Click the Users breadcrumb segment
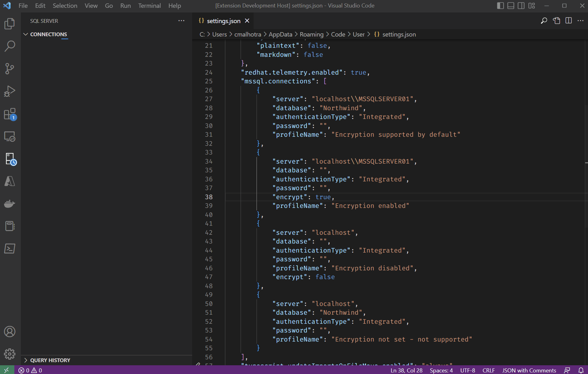The height and width of the screenshot is (374, 588). pyautogui.click(x=220, y=34)
